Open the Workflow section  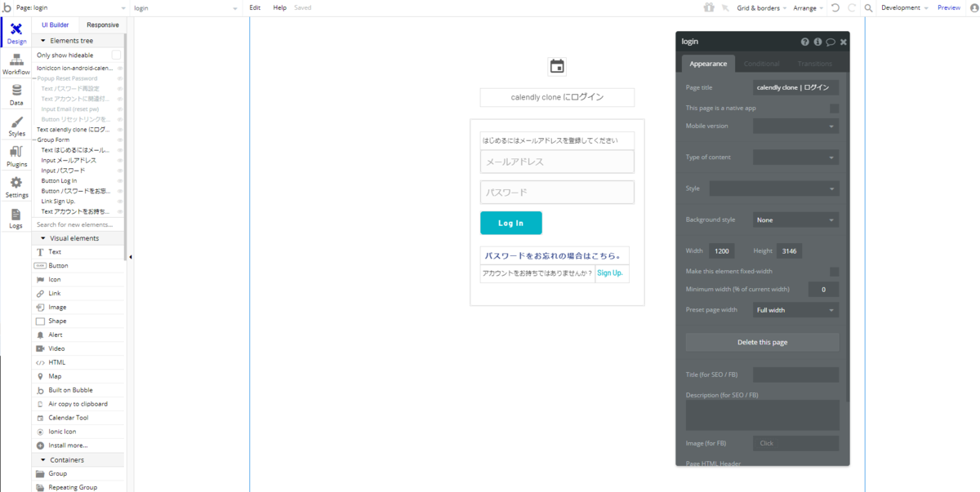click(16, 64)
